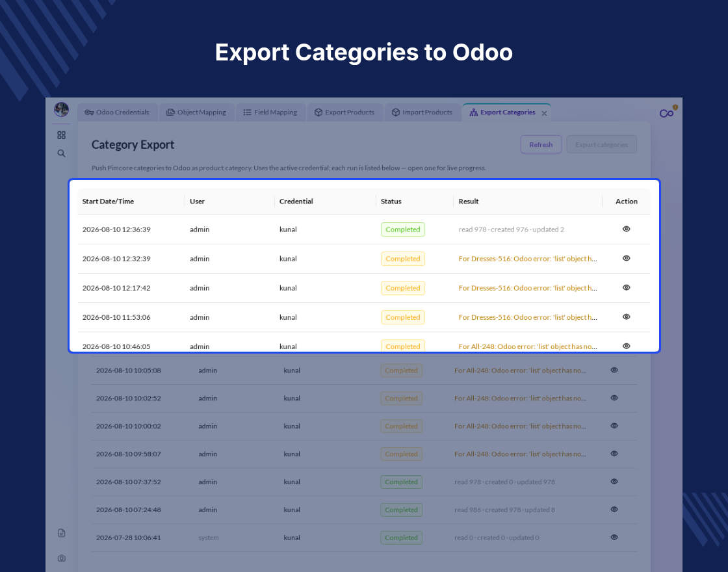Switch to the Odoo Credentials tab
The height and width of the screenshot is (572, 728).
tap(117, 112)
